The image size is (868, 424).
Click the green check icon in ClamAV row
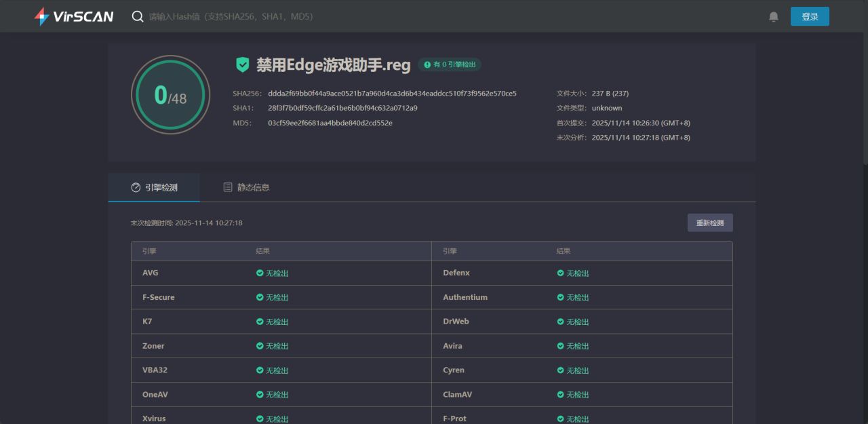[x=561, y=394]
